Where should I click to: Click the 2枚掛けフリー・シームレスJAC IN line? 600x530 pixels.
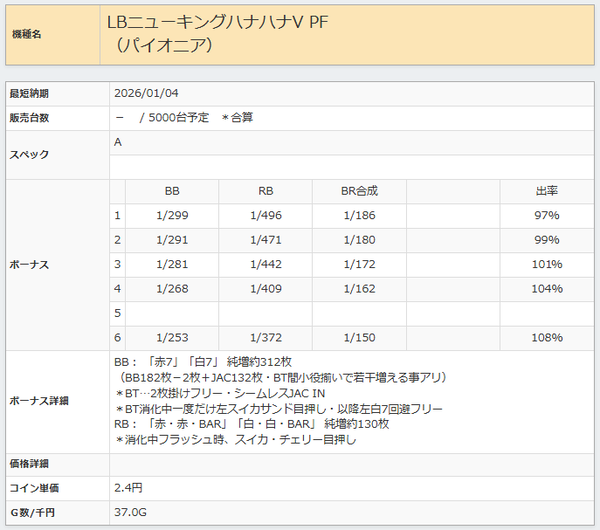point(220,393)
